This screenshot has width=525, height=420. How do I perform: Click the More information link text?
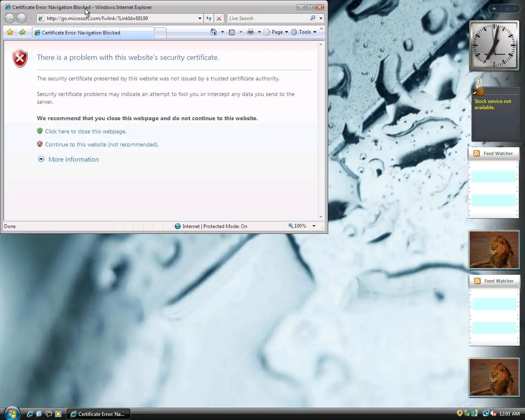point(73,160)
